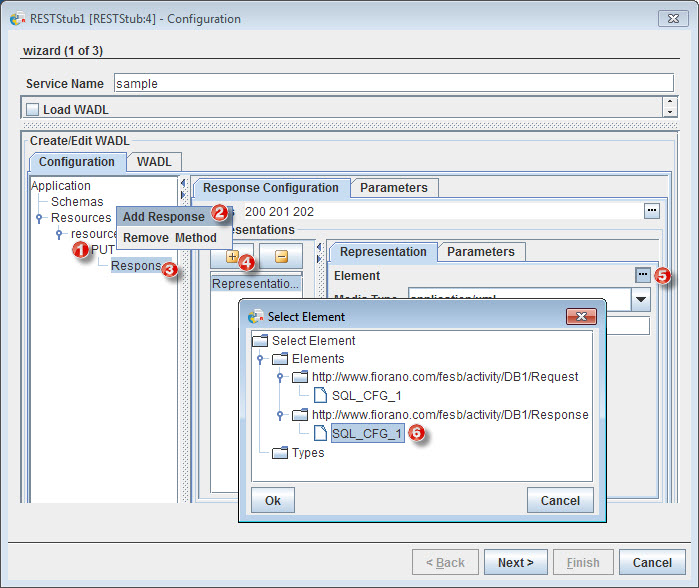Click the status codes field 200 201 202

[443, 211]
